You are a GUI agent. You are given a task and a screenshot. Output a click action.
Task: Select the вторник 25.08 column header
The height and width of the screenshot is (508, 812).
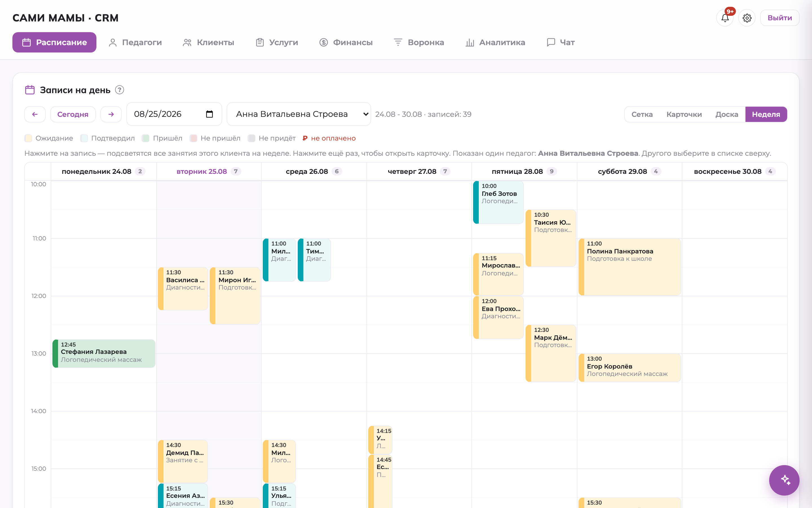pos(209,171)
